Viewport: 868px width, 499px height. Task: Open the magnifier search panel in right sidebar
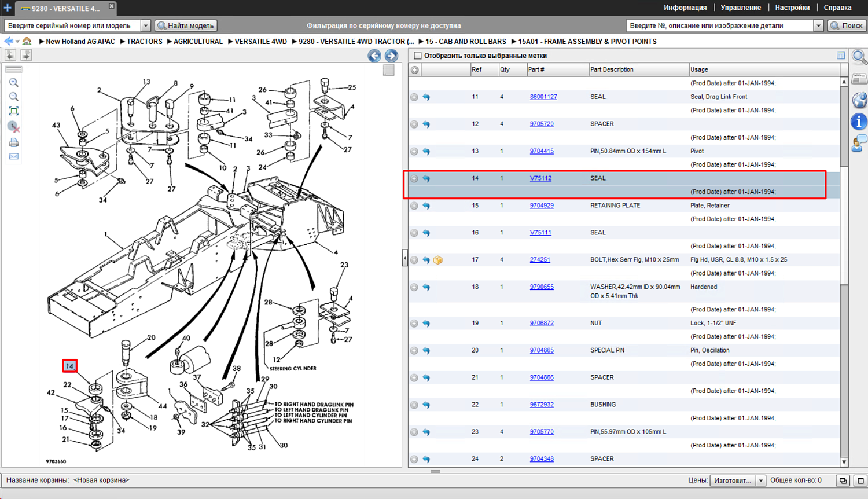(859, 57)
